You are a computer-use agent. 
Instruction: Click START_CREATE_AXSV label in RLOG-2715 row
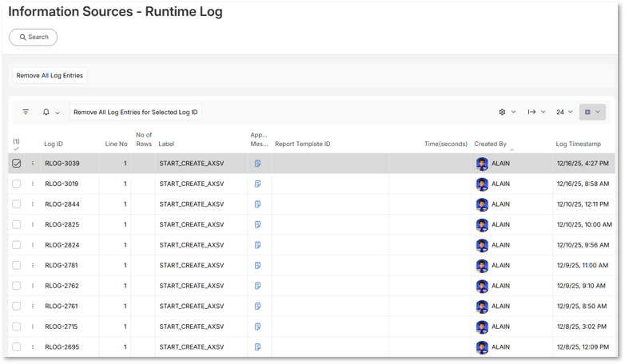coord(192,326)
